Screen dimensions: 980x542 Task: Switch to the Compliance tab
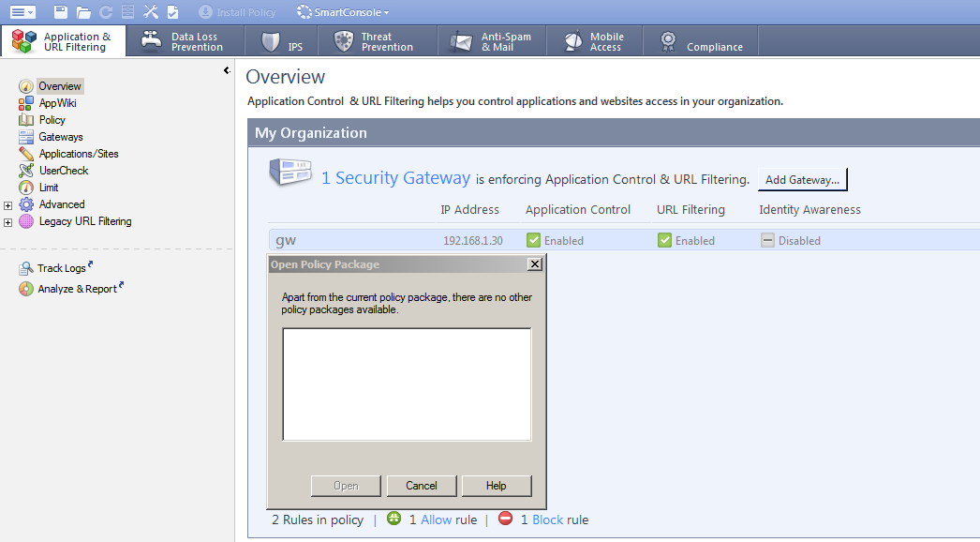coord(701,41)
